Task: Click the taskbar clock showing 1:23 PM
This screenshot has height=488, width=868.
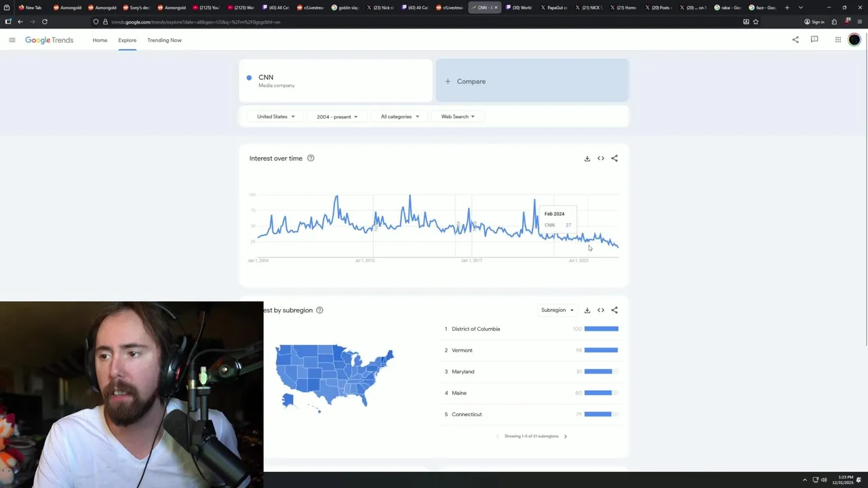Action: point(844,480)
